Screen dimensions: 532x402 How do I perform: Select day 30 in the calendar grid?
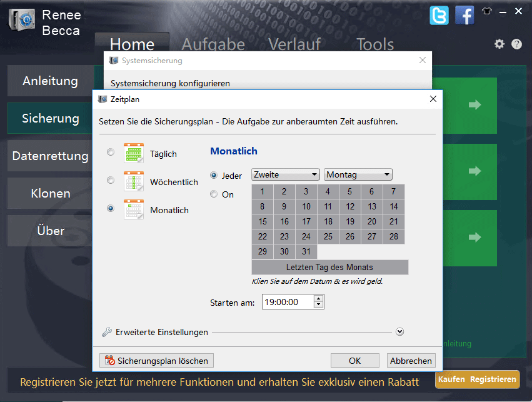click(x=284, y=251)
